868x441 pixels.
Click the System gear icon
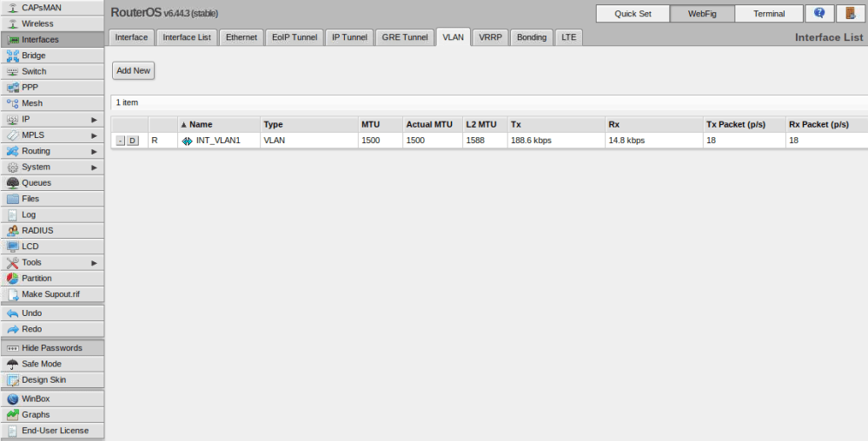point(13,167)
